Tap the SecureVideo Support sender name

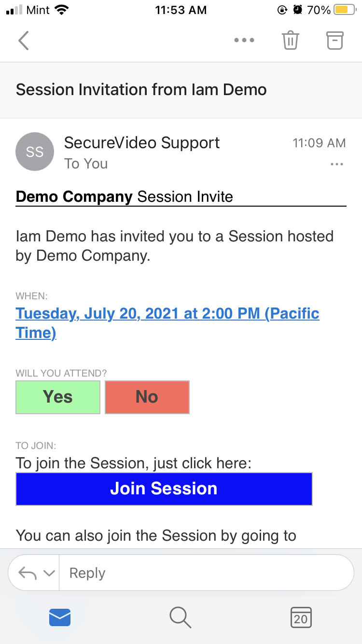(141, 143)
